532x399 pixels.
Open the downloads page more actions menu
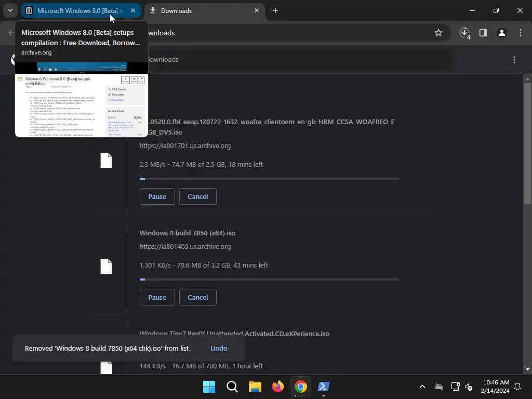point(514,60)
